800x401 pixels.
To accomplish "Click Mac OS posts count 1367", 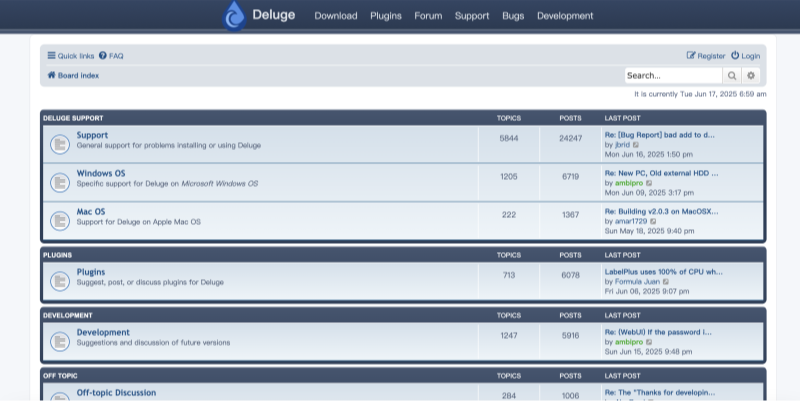I will tap(570, 215).
